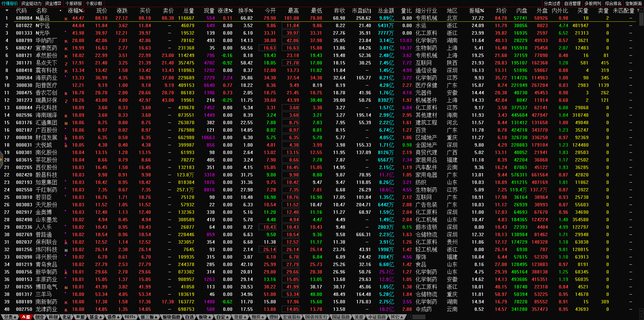Open 综合排名 ranking view
644x320 pixels.
click(x=613, y=3)
